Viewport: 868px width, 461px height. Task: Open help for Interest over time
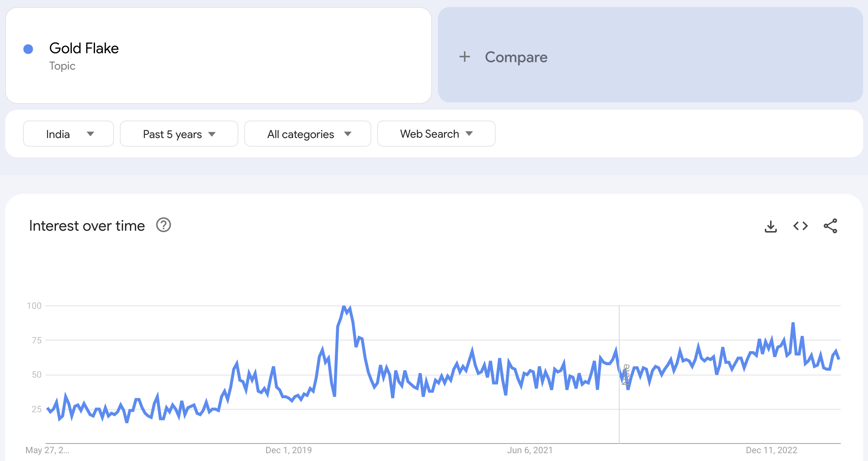(x=163, y=225)
